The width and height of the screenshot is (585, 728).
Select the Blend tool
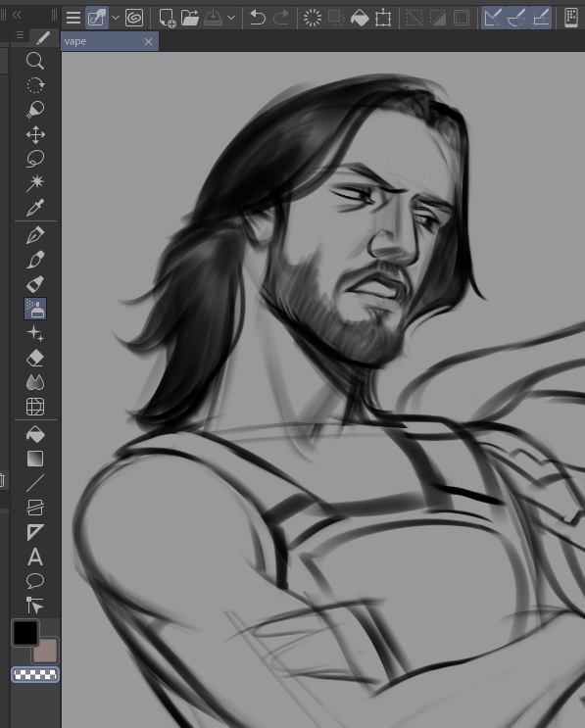tap(35, 382)
